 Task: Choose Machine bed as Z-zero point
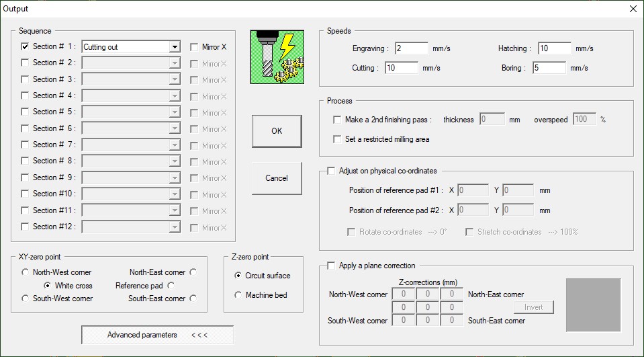(x=238, y=295)
